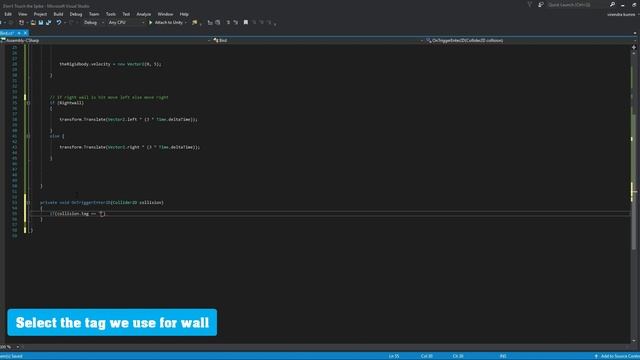The image size is (640, 360).
Task: Open the Window menu
Action: 165,14
